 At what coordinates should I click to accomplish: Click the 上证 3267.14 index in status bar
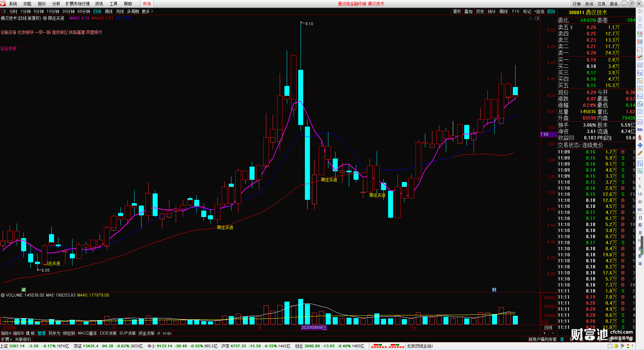tap(12, 346)
